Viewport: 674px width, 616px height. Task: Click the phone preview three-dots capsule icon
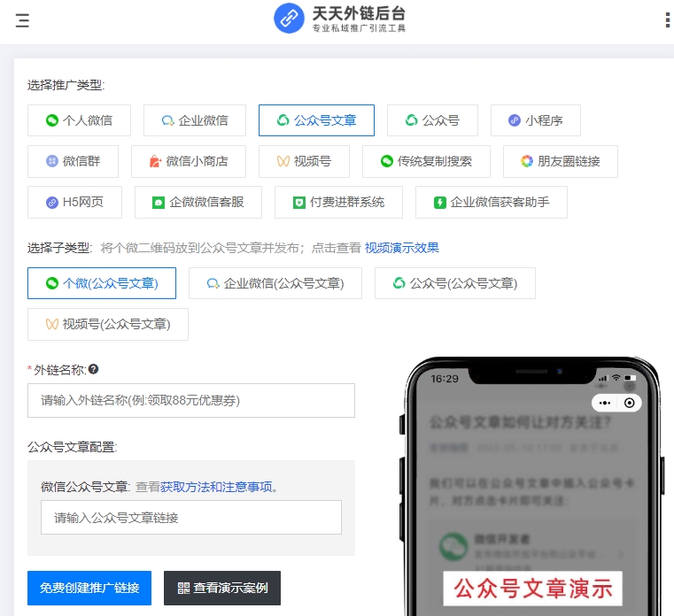click(x=605, y=403)
